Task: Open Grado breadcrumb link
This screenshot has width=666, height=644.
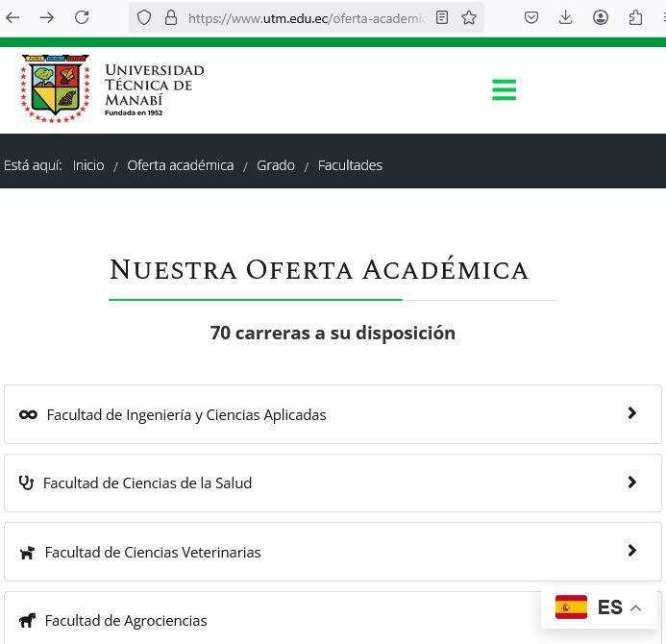Action: (x=276, y=165)
